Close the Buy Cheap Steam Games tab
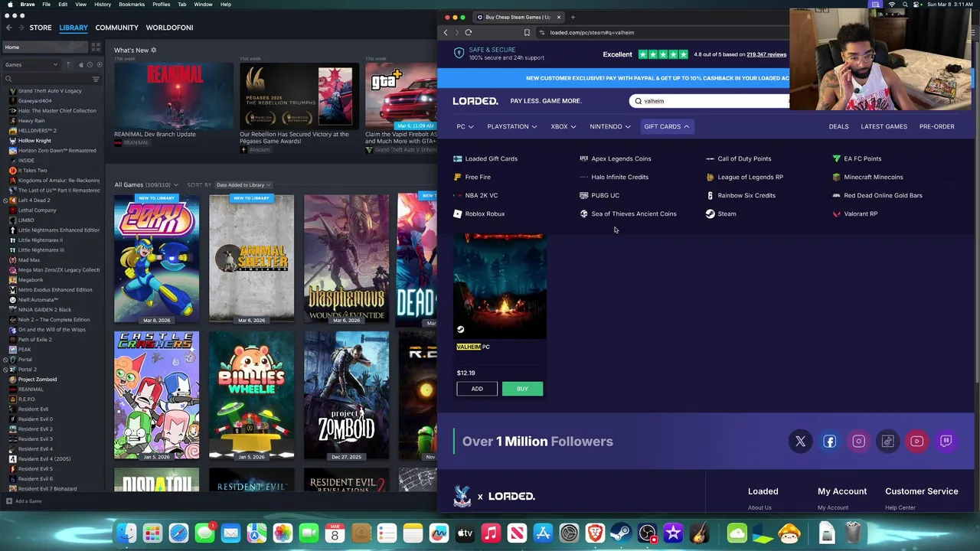 (x=558, y=17)
